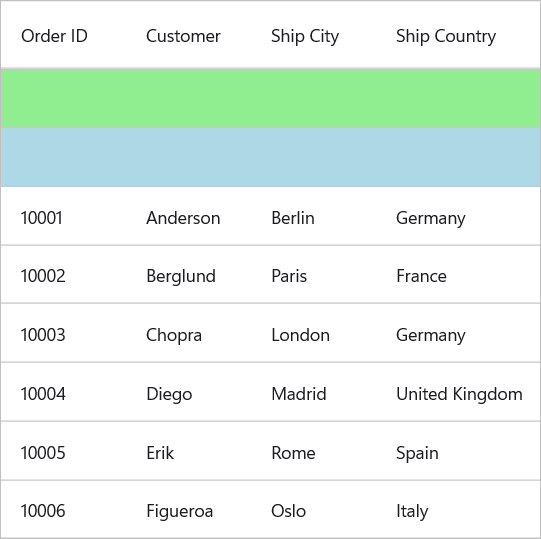Image resolution: width=541 pixels, height=539 pixels.
Task: Select the light green empty row
Action: [270, 98]
